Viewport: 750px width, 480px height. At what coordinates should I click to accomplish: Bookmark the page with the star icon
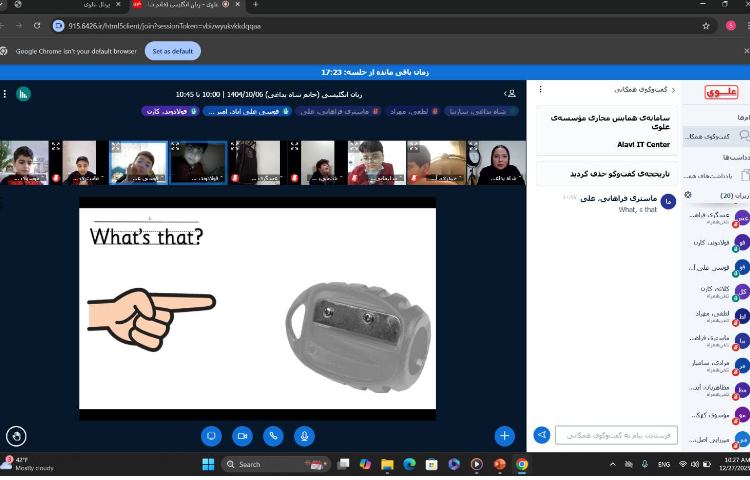pos(706,26)
